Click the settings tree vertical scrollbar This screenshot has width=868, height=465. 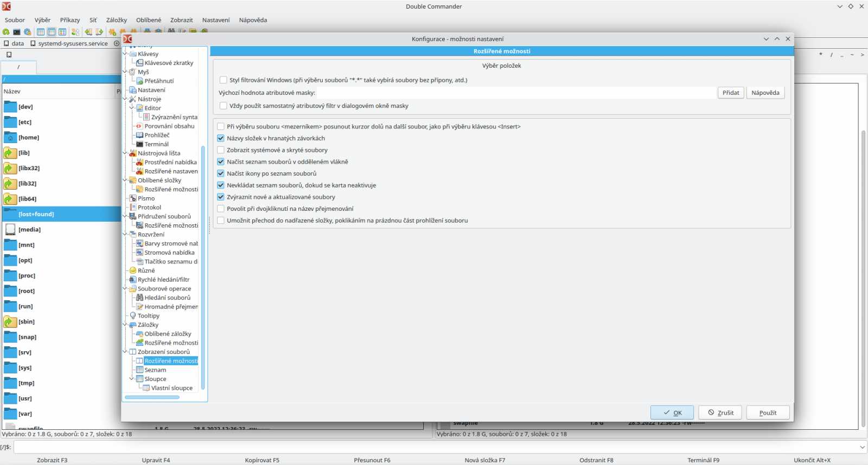[203, 268]
